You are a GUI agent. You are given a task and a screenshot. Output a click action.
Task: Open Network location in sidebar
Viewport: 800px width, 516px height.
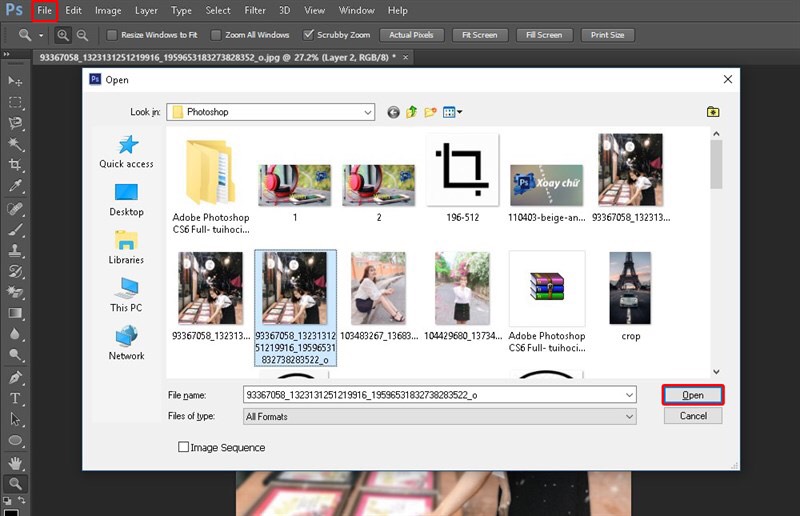click(127, 343)
